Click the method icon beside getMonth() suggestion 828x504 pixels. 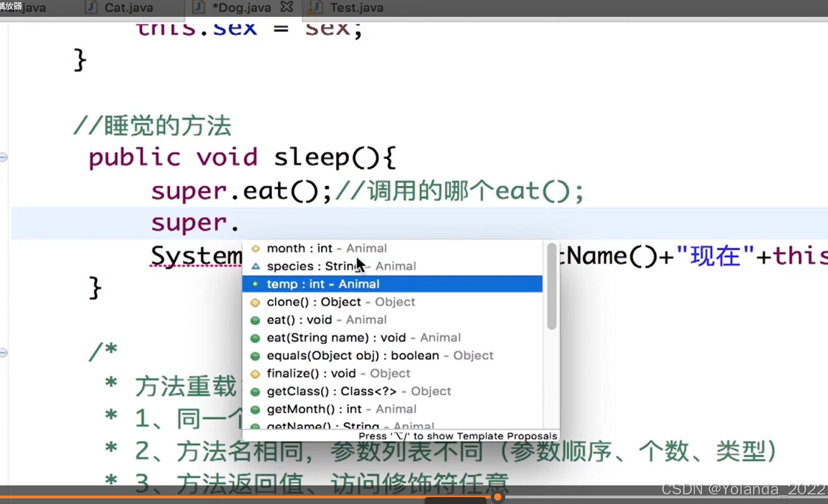click(x=256, y=408)
